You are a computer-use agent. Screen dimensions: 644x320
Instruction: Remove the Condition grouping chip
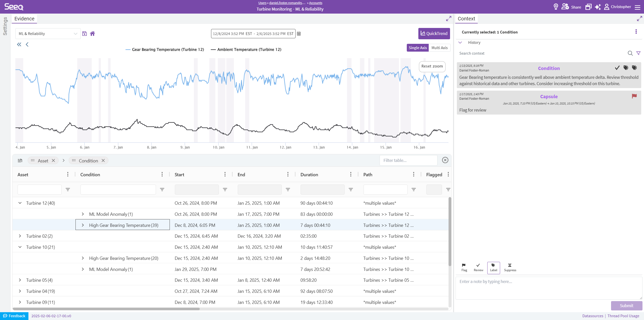coord(103,161)
